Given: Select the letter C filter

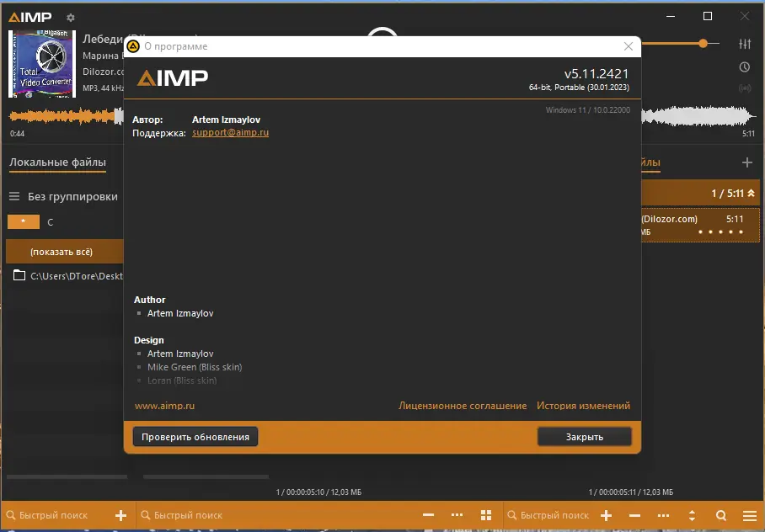Looking at the screenshot, I should click(x=51, y=222).
